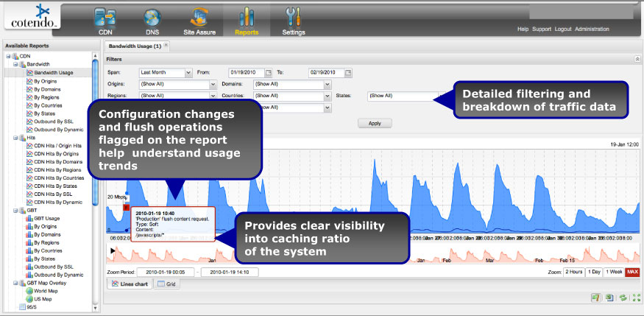The image size is (644, 316).
Task: Collapse the Hits tree folder
Action: pyautogui.click(x=15, y=137)
